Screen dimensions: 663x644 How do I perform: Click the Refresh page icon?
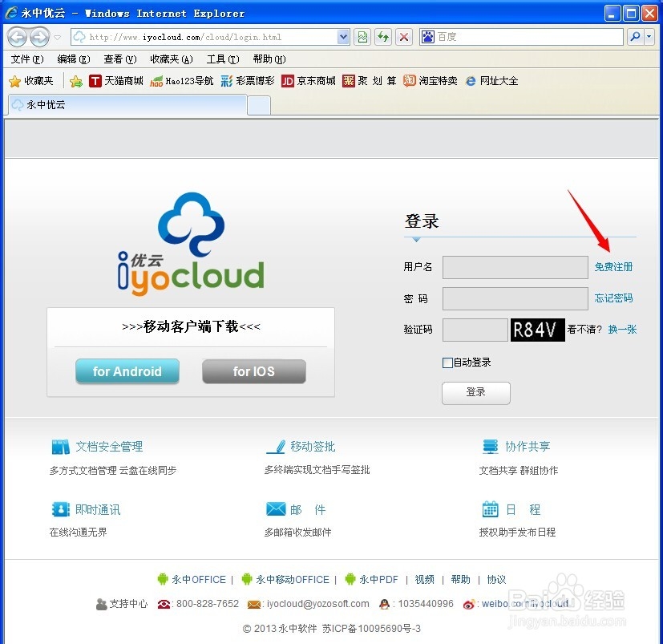[x=383, y=37]
